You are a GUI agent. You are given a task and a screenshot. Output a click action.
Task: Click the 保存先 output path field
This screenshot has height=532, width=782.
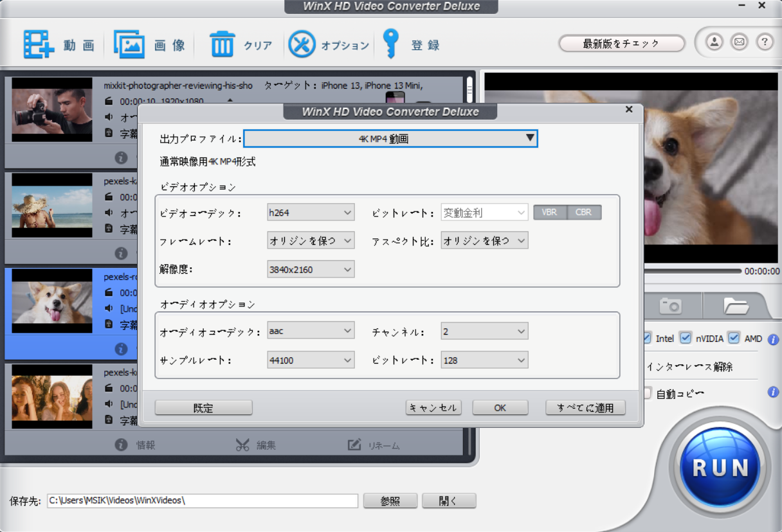203,501
